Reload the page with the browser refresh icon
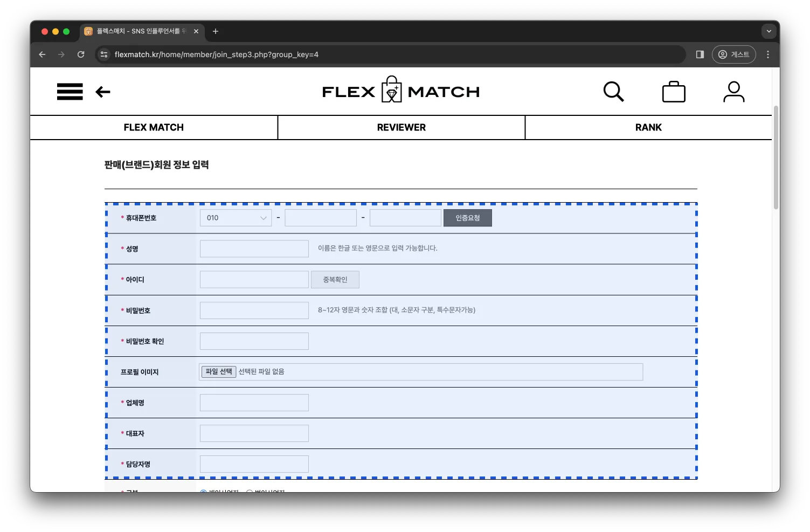Screen dimensions: 810x532 [x=81, y=54]
